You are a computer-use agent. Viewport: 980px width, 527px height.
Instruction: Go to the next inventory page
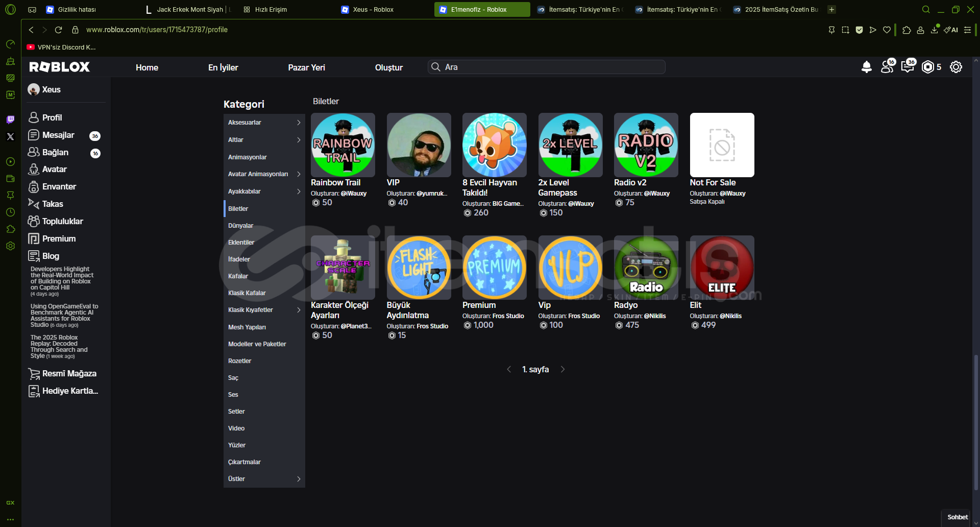pyautogui.click(x=562, y=369)
